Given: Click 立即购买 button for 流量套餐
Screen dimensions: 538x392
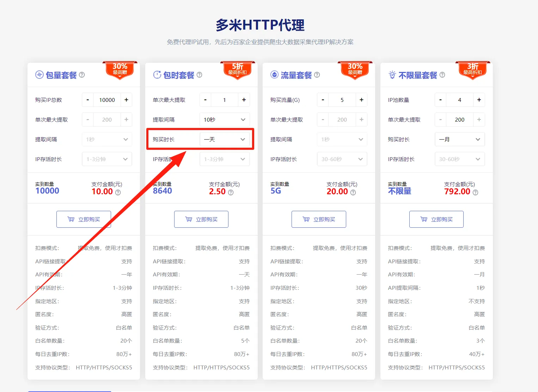Looking at the screenshot, I should point(319,219).
